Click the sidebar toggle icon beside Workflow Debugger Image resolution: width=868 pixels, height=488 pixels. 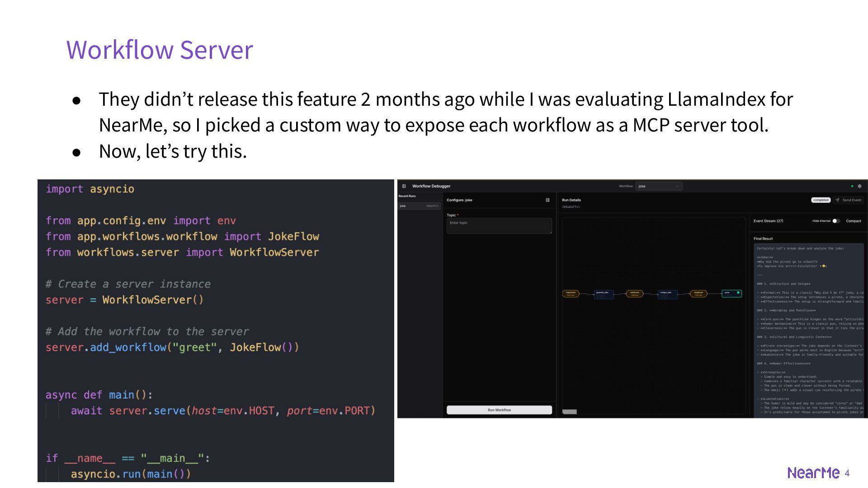[x=404, y=186]
